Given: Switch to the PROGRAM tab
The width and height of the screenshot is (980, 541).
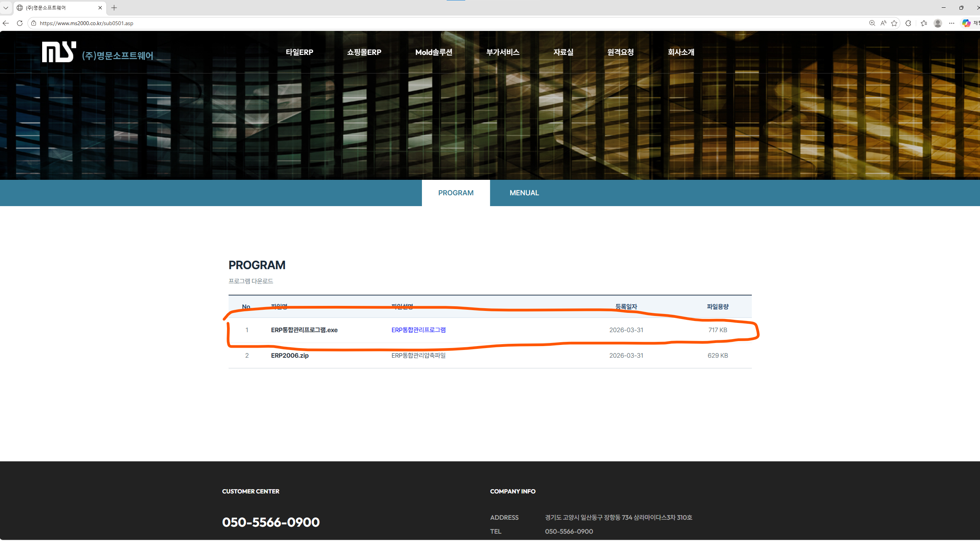Looking at the screenshot, I should (x=456, y=193).
